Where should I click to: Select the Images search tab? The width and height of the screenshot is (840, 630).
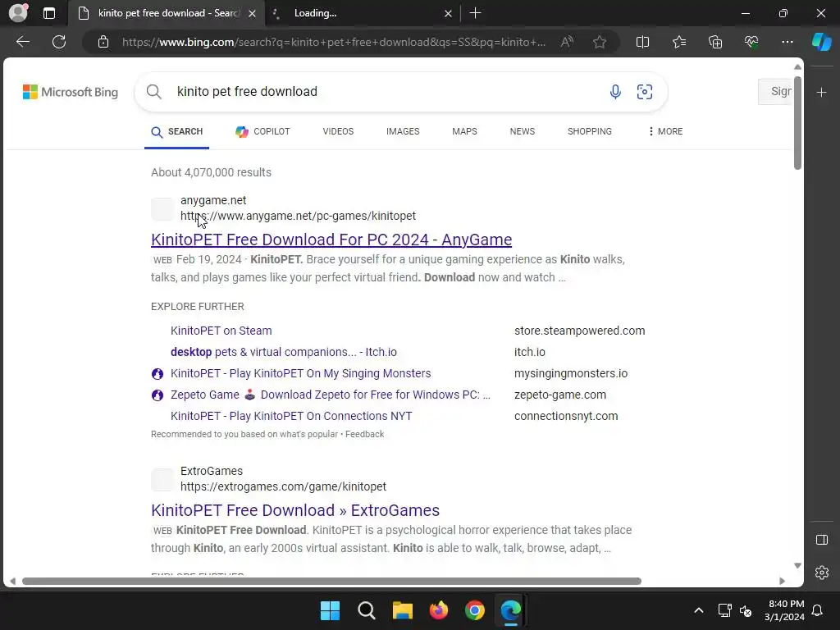(x=403, y=131)
